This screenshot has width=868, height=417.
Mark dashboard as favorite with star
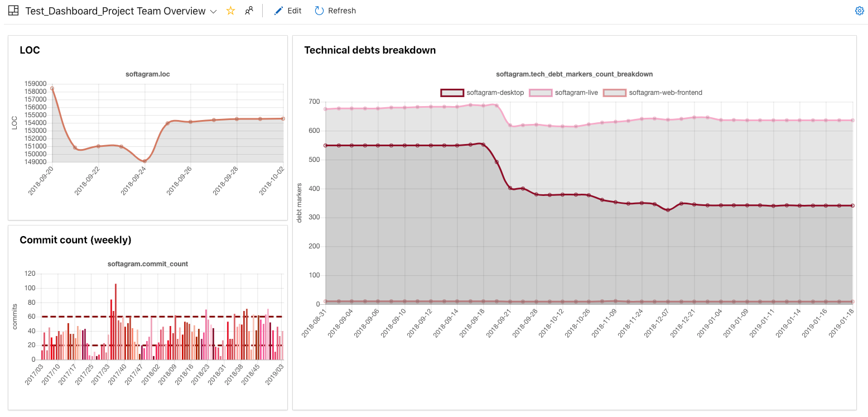(230, 11)
